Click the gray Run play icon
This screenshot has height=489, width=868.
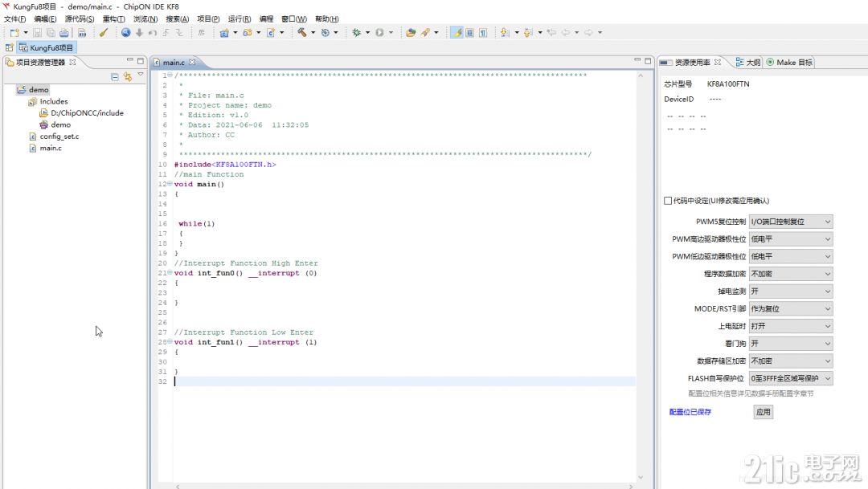pos(379,33)
